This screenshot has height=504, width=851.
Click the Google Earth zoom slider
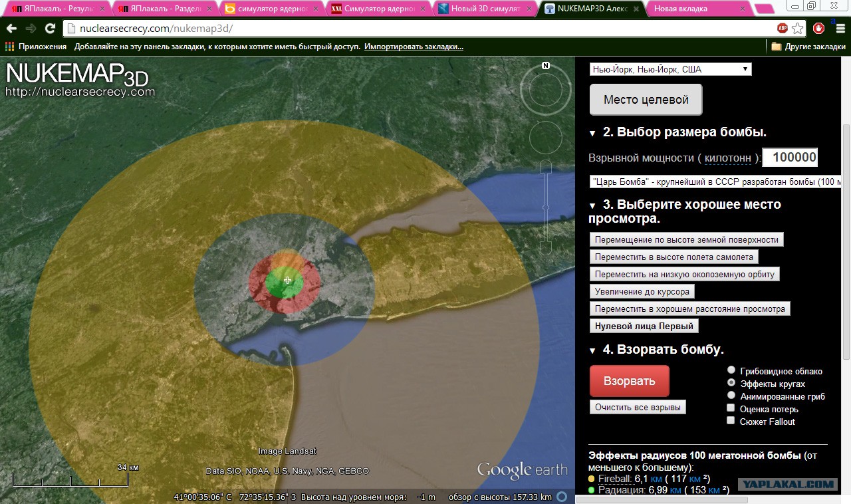[546, 207]
